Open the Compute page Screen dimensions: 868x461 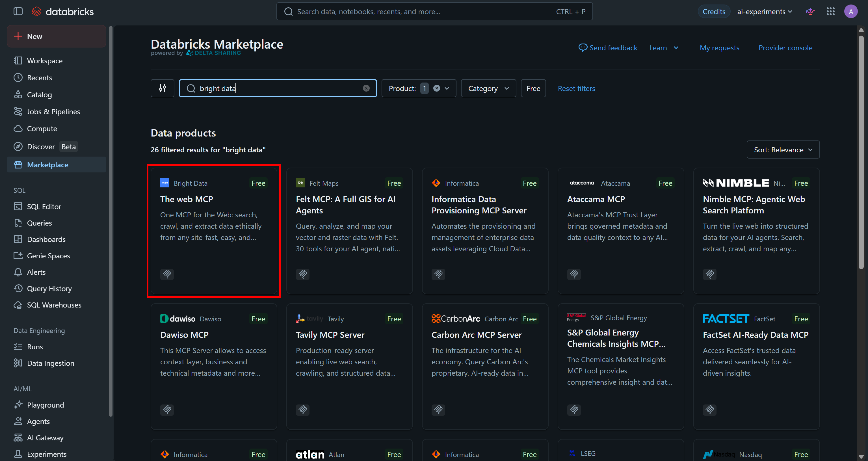(x=56, y=128)
